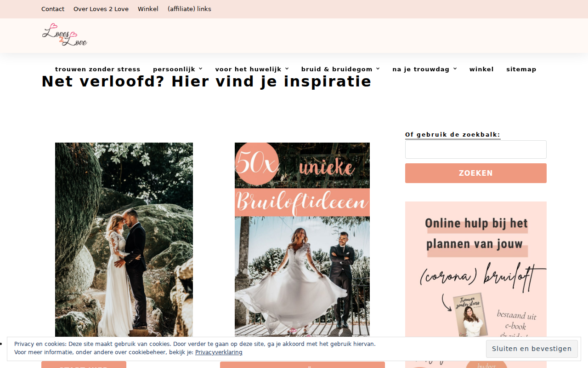Click Sluiten en bevestigen cookie button

click(532, 349)
